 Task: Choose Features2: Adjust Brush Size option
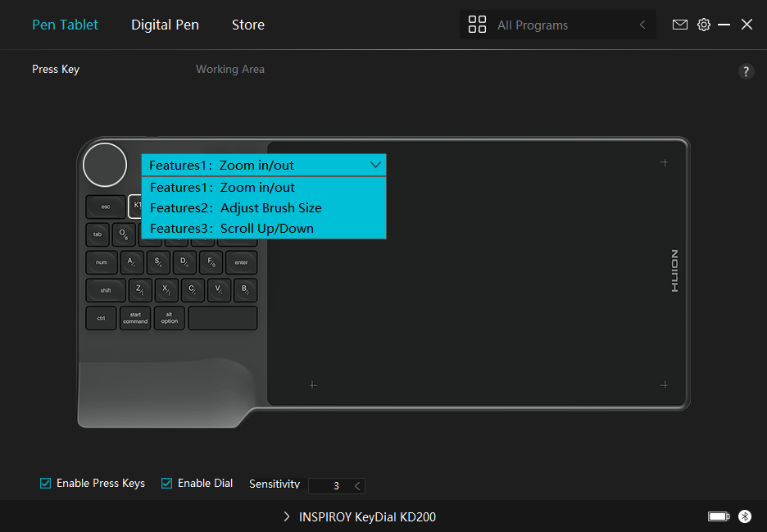pyautogui.click(x=264, y=208)
